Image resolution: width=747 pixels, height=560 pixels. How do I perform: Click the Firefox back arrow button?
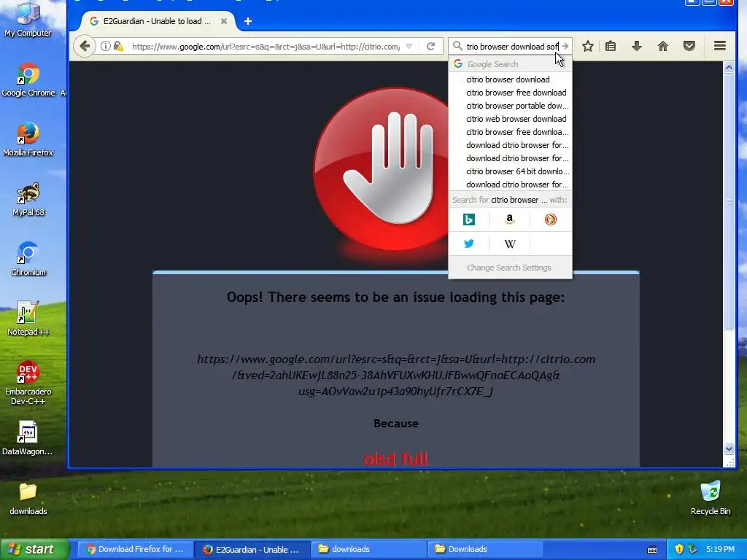pyautogui.click(x=85, y=46)
